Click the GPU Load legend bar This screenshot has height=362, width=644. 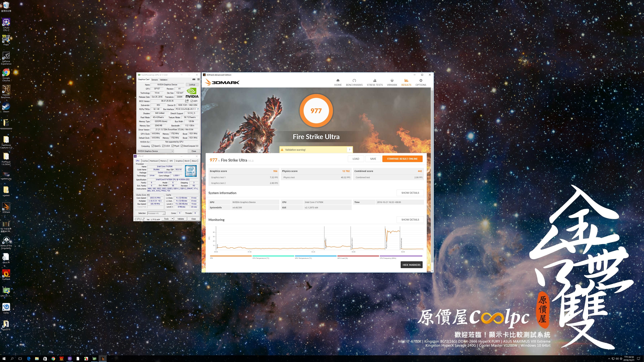click(x=358, y=256)
